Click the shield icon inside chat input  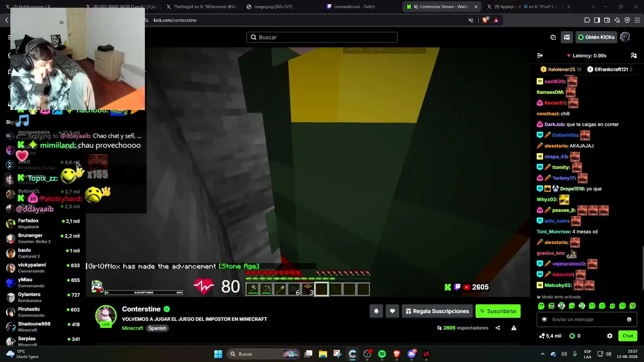point(544,319)
